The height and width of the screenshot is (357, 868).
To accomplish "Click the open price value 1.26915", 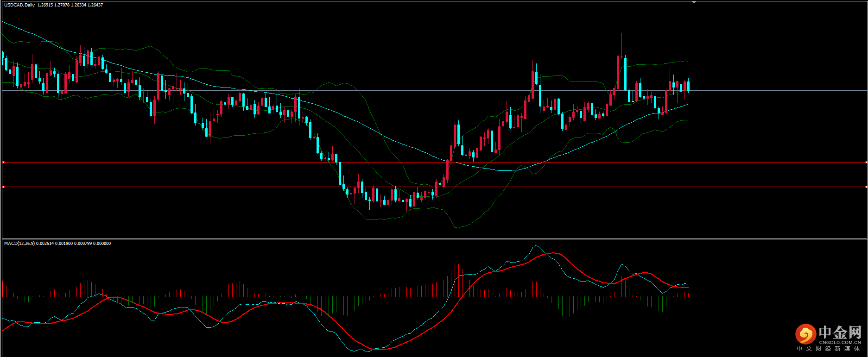I will coord(45,5).
